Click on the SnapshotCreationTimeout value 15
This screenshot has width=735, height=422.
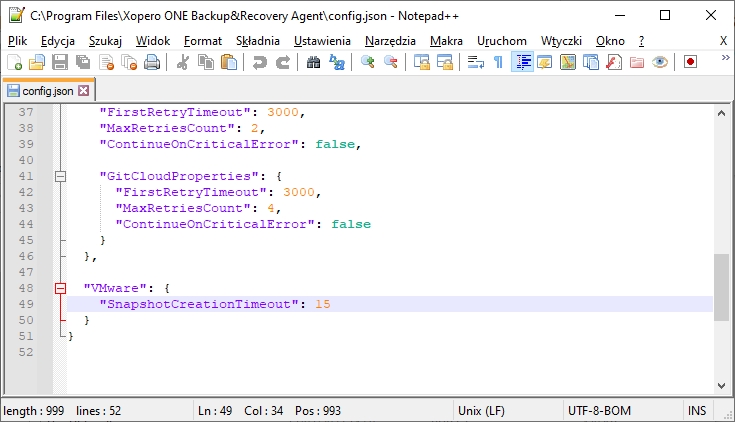pyautogui.click(x=322, y=304)
